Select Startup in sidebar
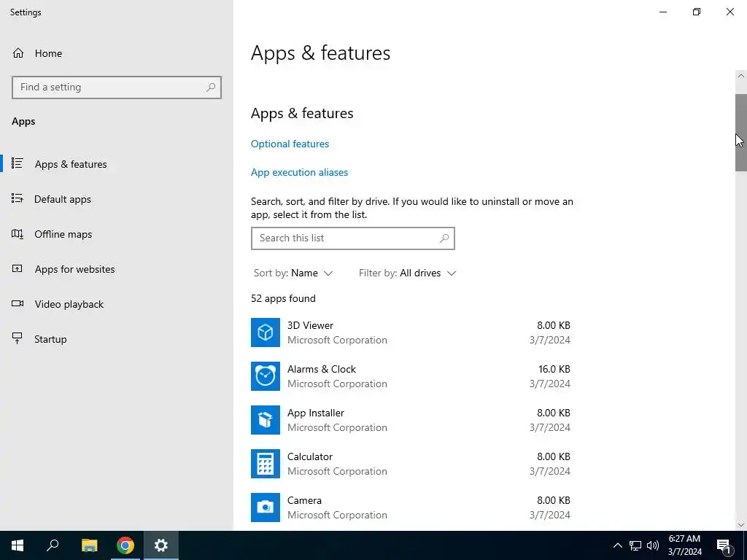 (x=117, y=339)
